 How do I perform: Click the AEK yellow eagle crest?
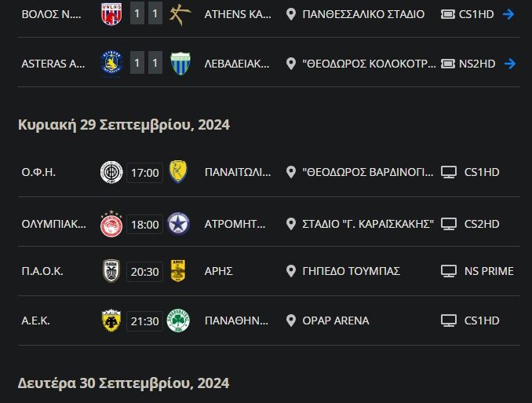111,321
